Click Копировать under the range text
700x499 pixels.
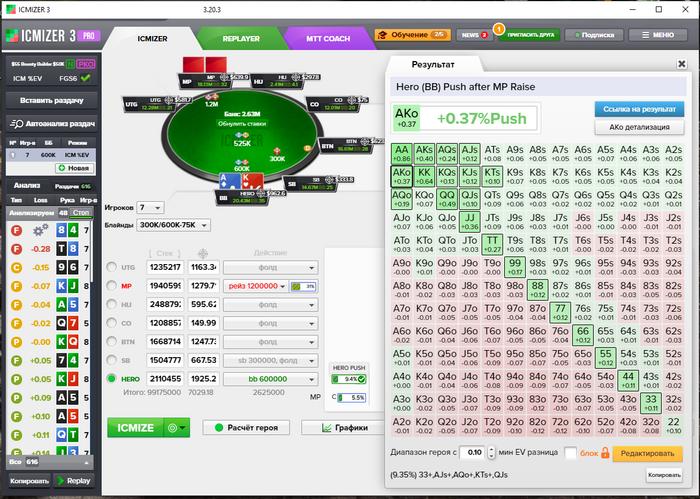pyautogui.click(x=664, y=475)
